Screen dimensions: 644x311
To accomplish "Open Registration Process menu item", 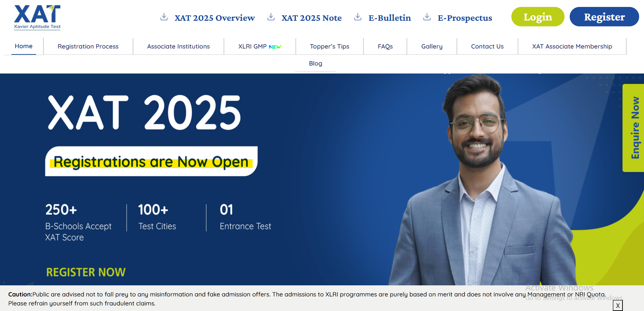I will pos(88,46).
